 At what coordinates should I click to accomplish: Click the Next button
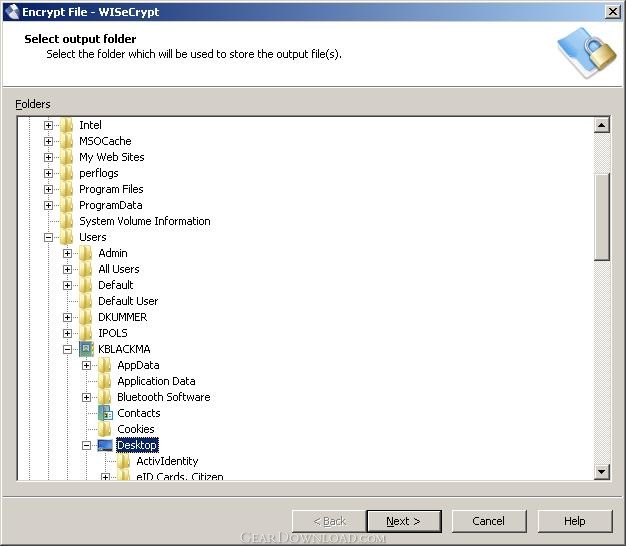tap(404, 521)
